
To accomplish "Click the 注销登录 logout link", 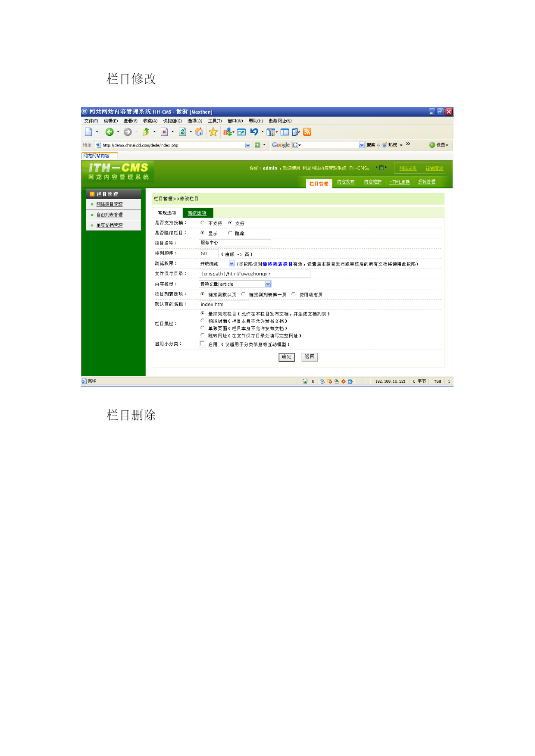I will tap(435, 168).
